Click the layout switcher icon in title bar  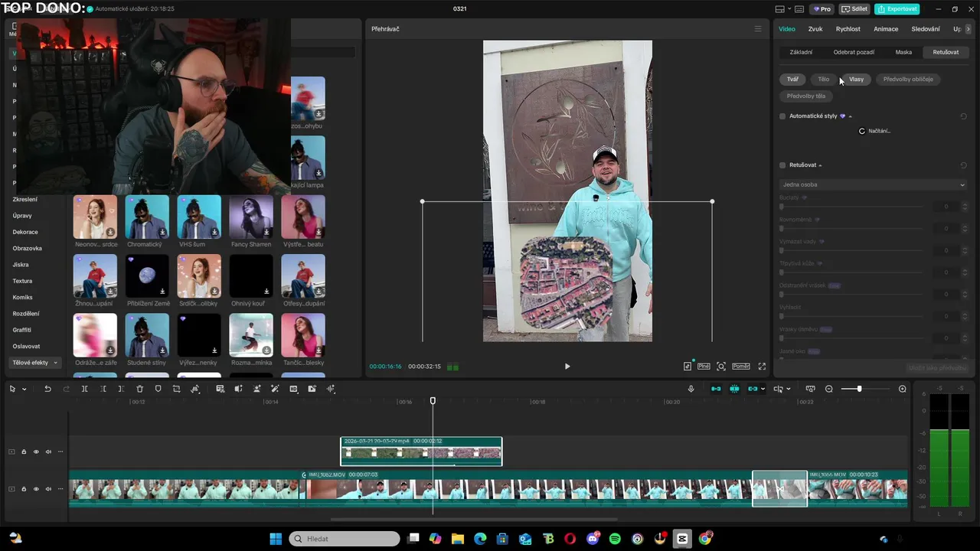(x=779, y=9)
